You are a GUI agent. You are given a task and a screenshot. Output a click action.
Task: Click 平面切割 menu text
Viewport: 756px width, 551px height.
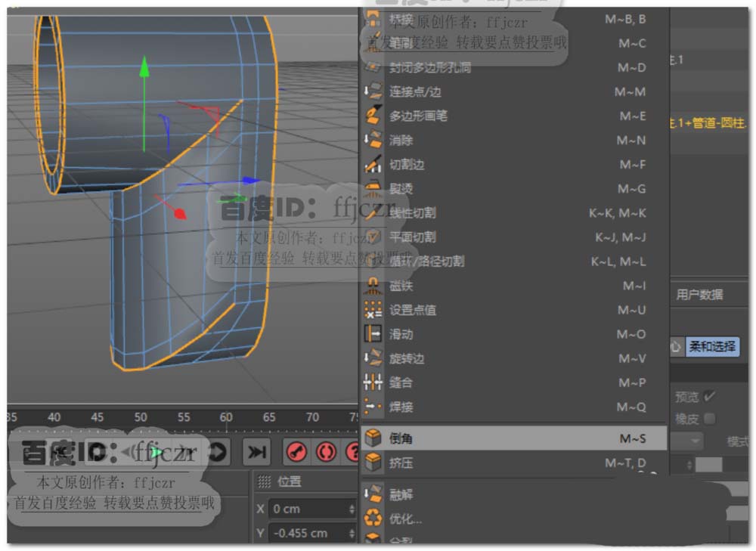coord(413,237)
